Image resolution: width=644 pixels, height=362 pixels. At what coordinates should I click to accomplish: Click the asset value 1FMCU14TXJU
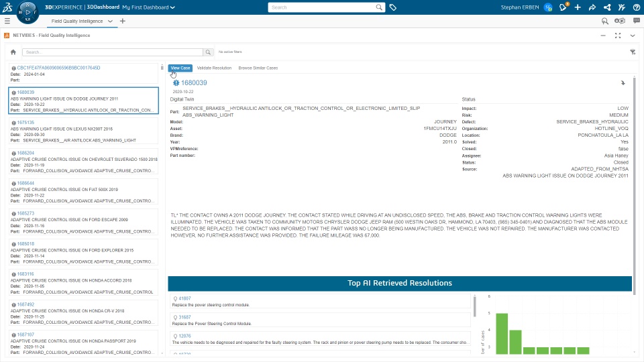440,129
